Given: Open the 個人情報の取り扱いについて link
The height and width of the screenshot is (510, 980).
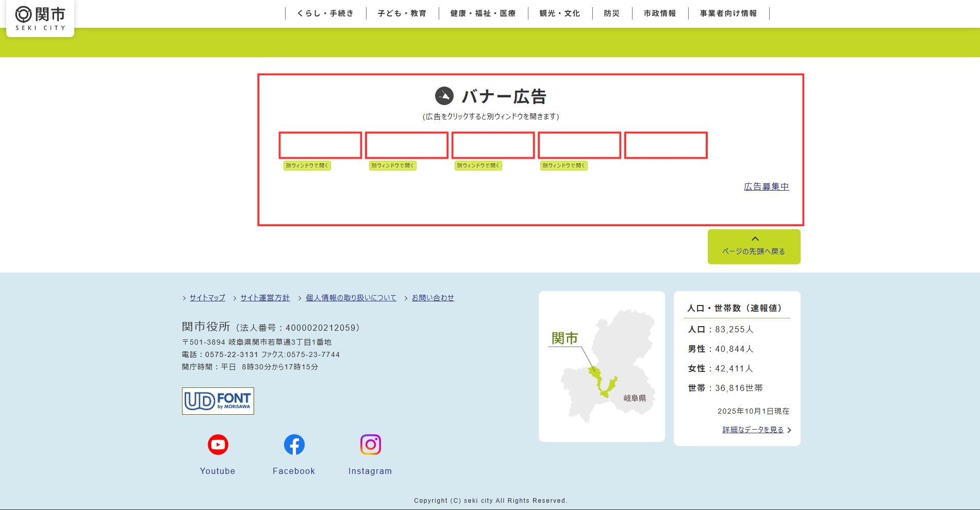Looking at the screenshot, I should coord(351,298).
